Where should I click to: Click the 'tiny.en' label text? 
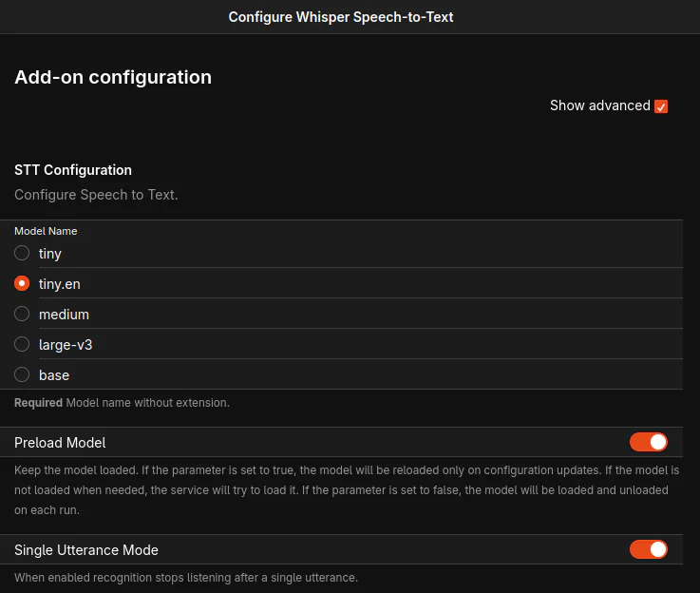(60, 284)
